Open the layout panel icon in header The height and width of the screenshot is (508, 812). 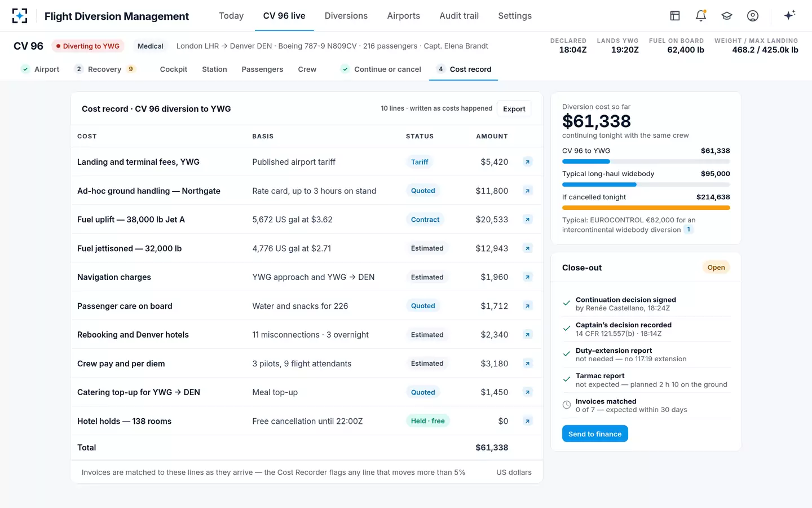click(x=675, y=16)
